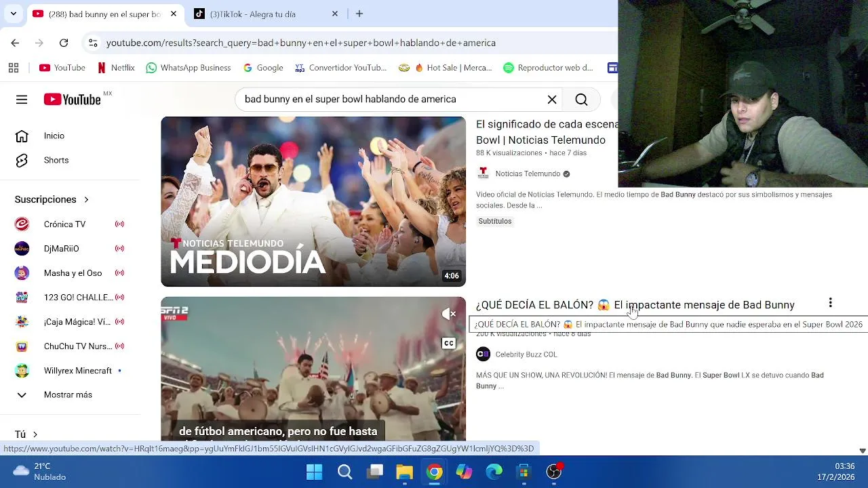The height and width of the screenshot is (488, 868).
Task: Click the Celebrity Buzz COL channel avatar
Action: 483,354
